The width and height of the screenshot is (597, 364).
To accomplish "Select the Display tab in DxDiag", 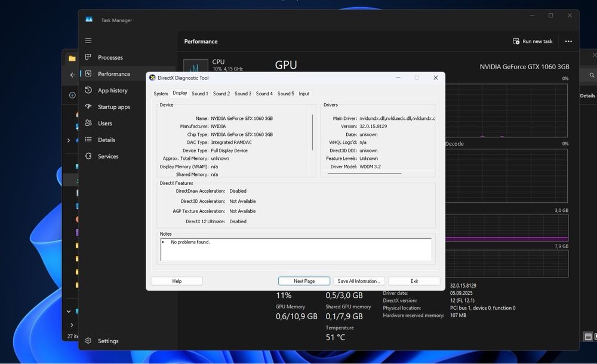I will (x=180, y=93).
